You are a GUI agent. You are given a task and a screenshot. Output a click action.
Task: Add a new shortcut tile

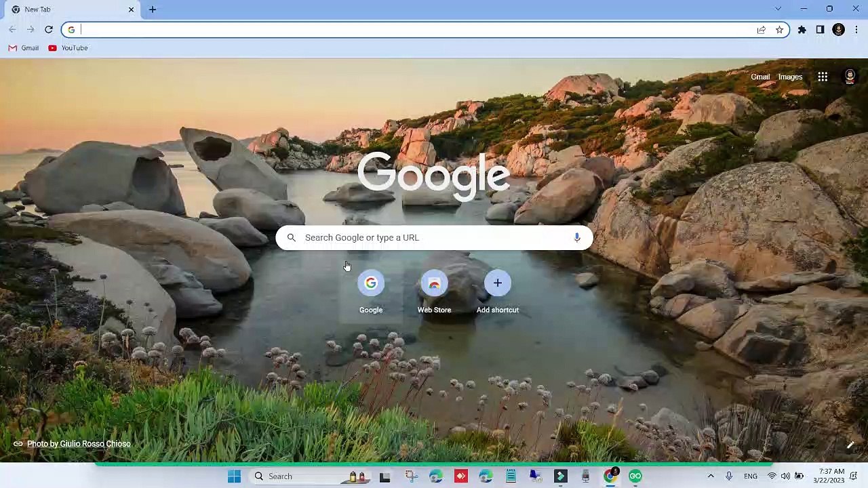(498, 292)
